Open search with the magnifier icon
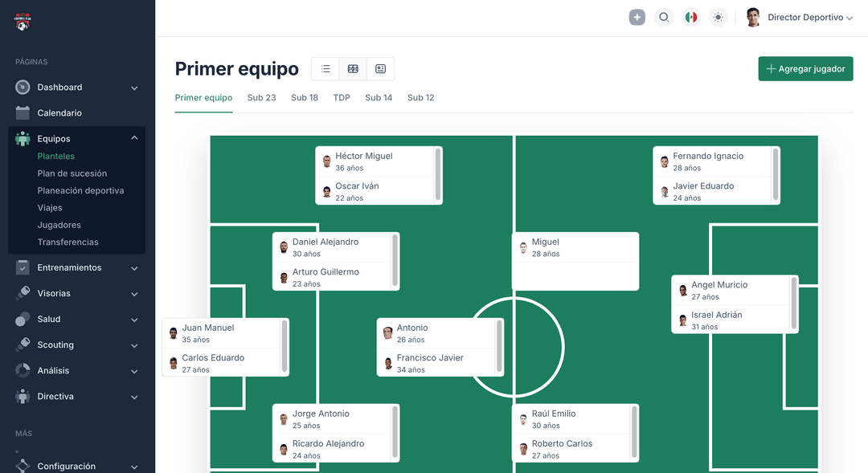Image resolution: width=868 pixels, height=473 pixels. (x=664, y=17)
